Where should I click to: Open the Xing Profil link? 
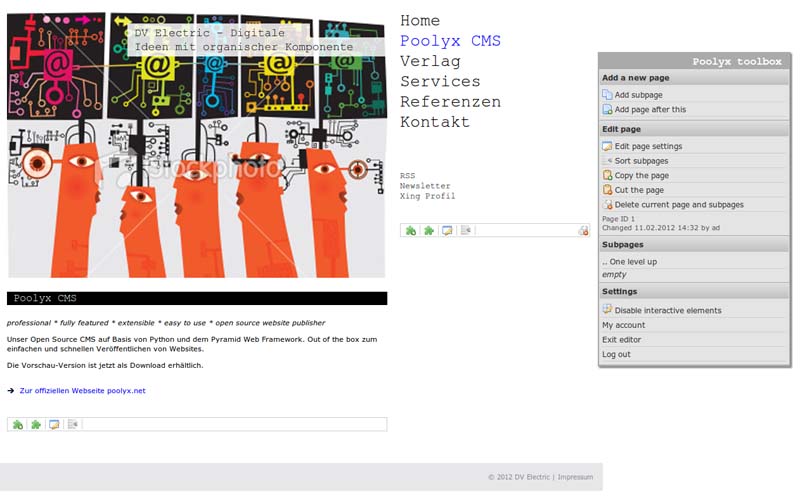(x=428, y=196)
